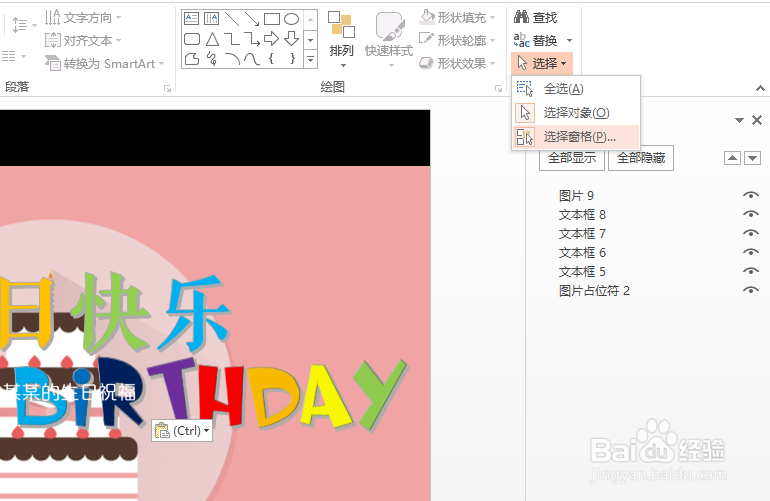Open line spacing dropdown
770x501 pixels.
pyautogui.click(x=24, y=25)
